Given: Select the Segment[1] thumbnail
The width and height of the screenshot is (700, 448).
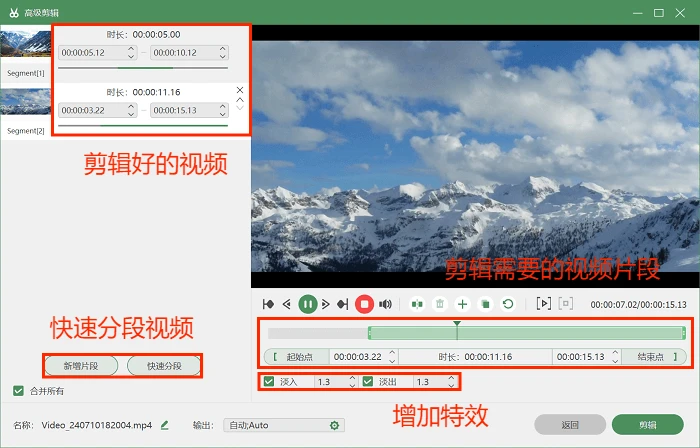Looking at the screenshot, I should (x=25, y=43).
